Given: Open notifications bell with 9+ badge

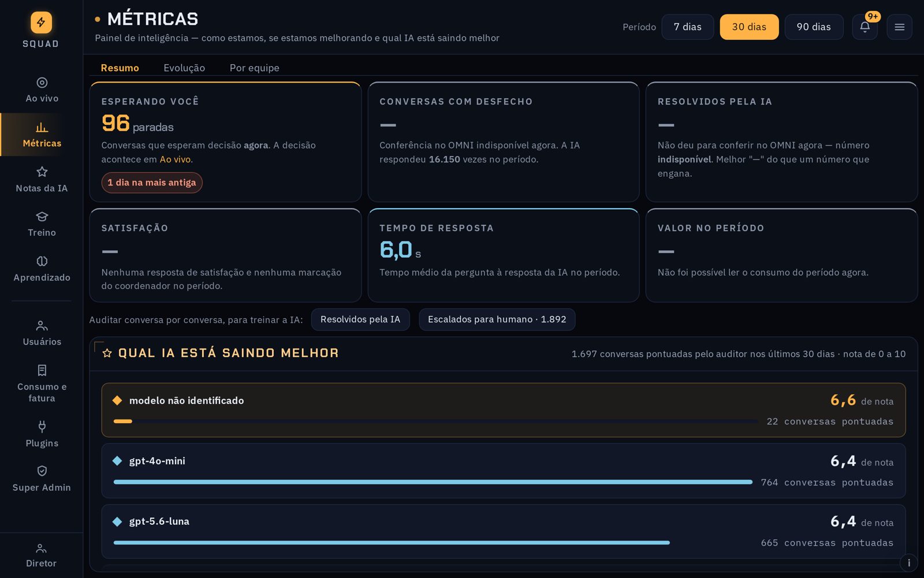Looking at the screenshot, I should click(865, 27).
